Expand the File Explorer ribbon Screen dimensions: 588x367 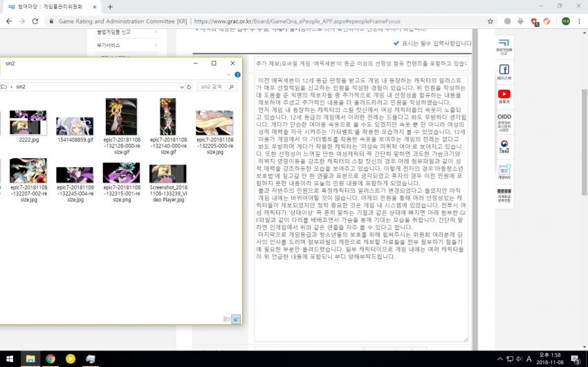coord(229,75)
